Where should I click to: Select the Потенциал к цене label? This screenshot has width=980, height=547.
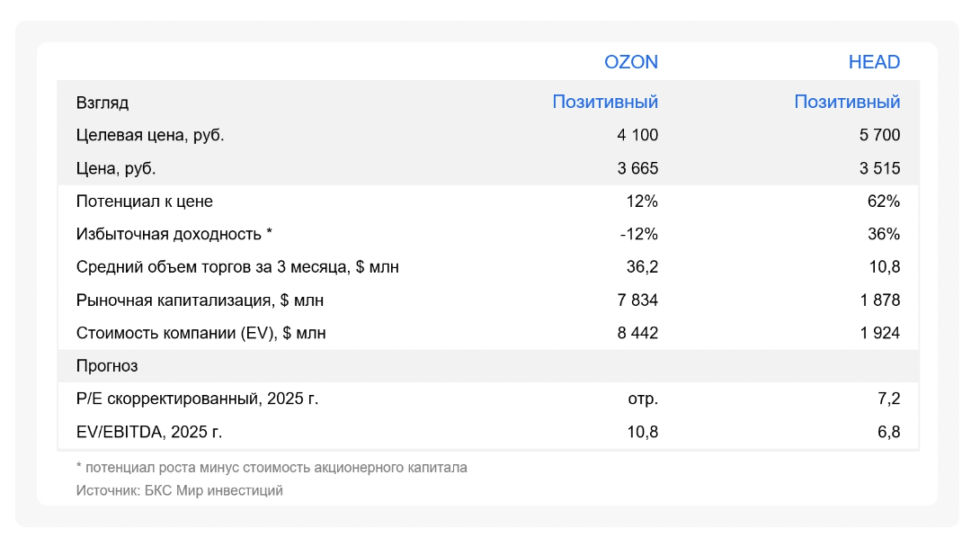click(x=145, y=202)
